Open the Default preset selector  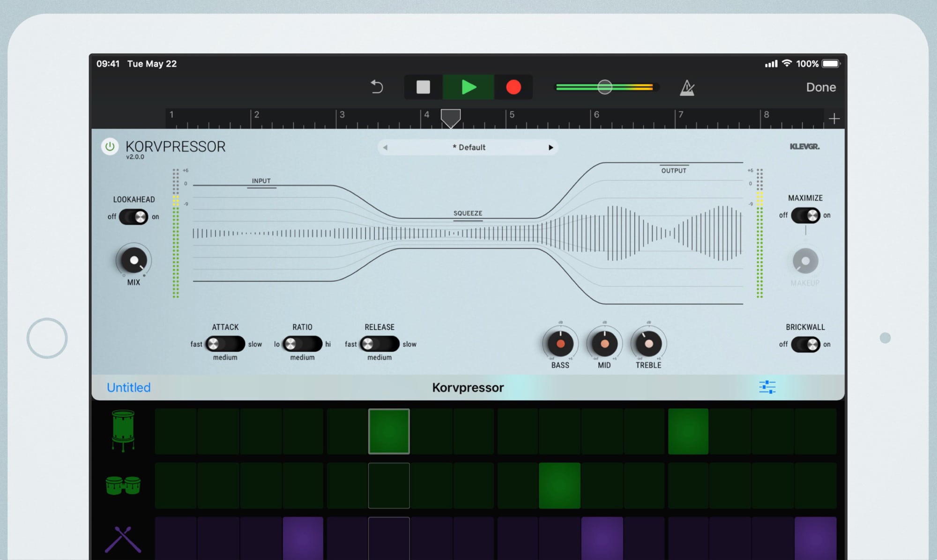(468, 147)
